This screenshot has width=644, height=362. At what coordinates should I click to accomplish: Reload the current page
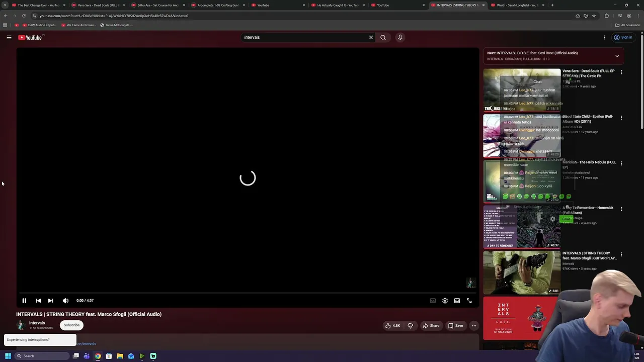coord(24,16)
